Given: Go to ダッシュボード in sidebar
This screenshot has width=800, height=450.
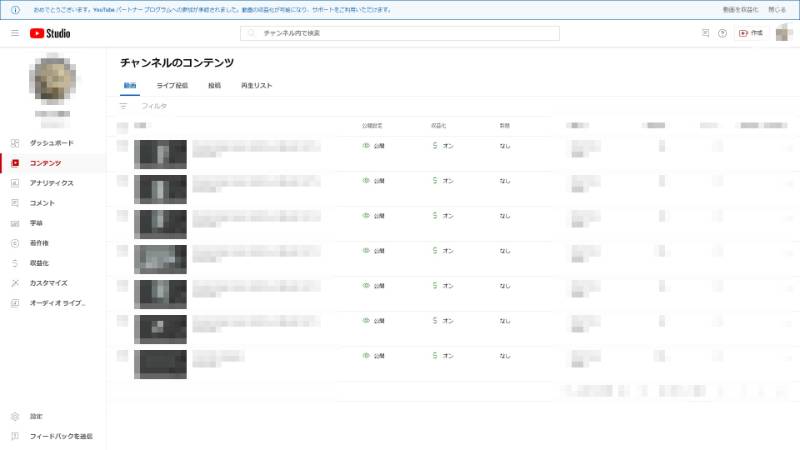Looking at the screenshot, I should (x=53, y=143).
